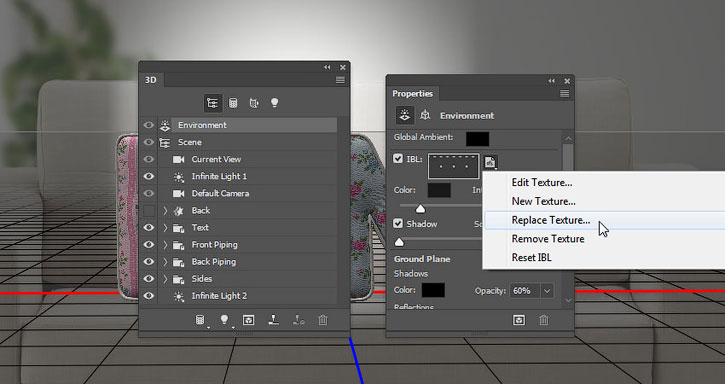Add new object in 3D panel footer
The image size is (725, 384).
(x=200, y=320)
